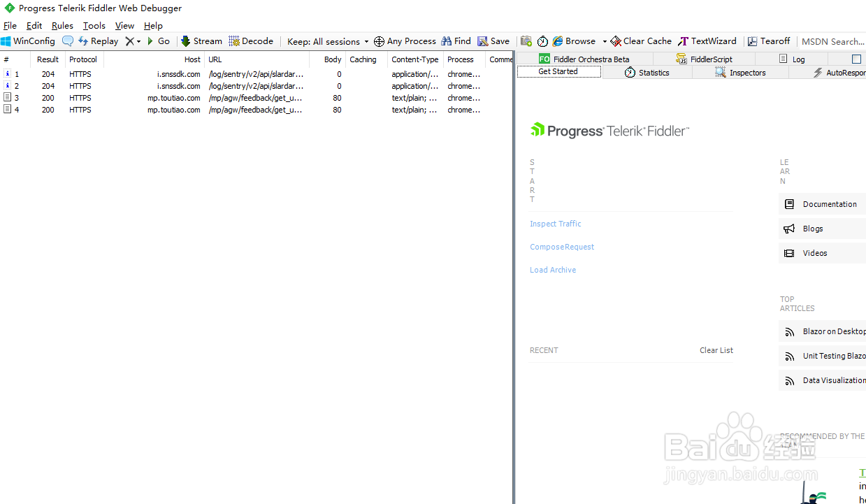Click mp.toutiao.com host in session 3
The image size is (866, 504).
174,98
